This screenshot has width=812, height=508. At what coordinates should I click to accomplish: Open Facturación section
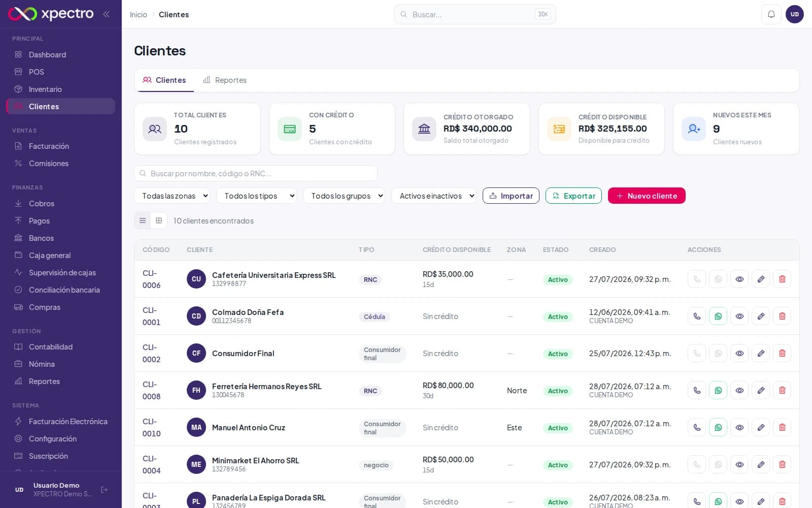click(60, 146)
